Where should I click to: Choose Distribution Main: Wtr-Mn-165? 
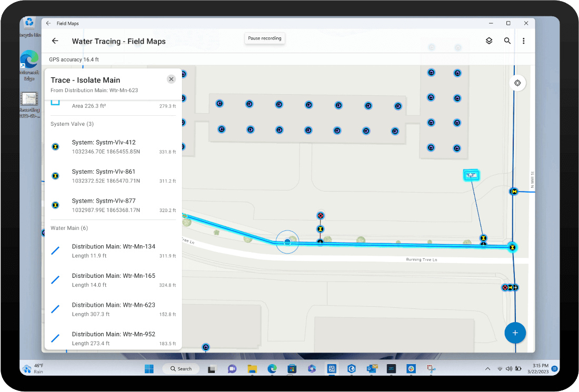pyautogui.click(x=113, y=280)
